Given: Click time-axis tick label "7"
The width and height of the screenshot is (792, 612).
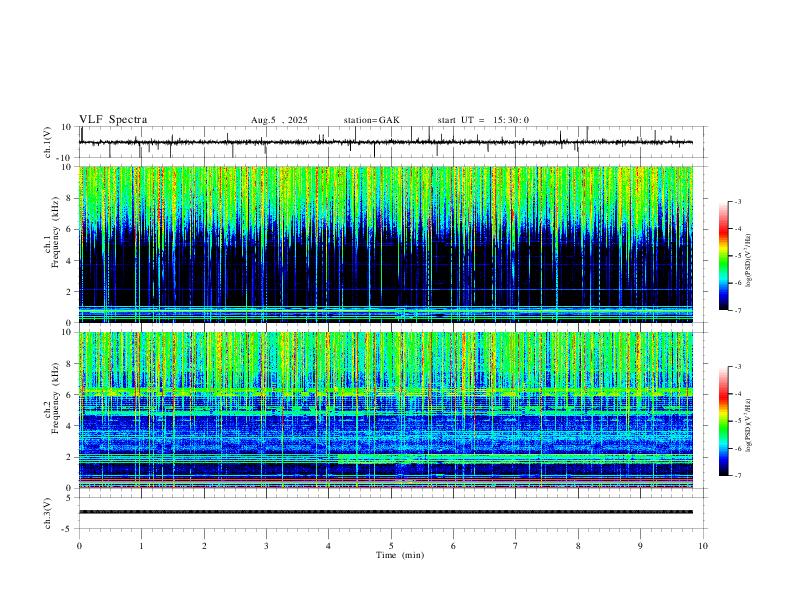Looking at the screenshot, I should (516, 546).
